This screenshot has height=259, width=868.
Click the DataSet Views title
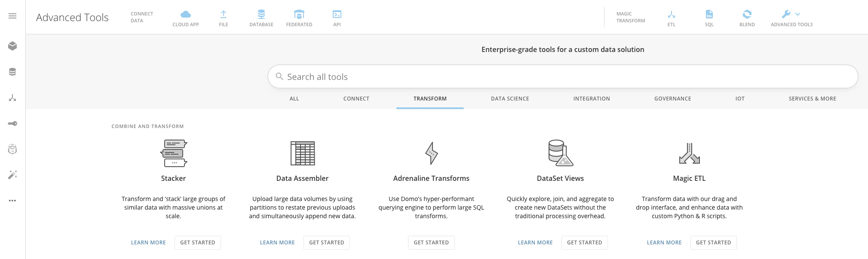tap(560, 178)
